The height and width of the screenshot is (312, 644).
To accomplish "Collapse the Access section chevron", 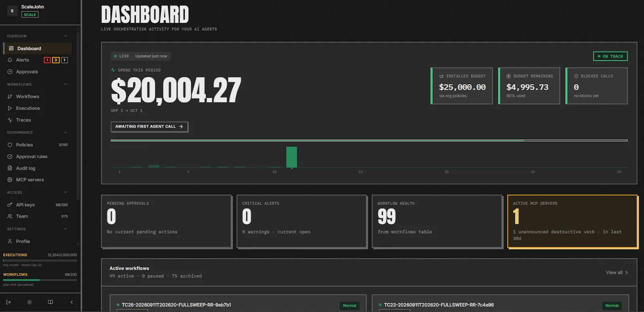I will click(66, 192).
